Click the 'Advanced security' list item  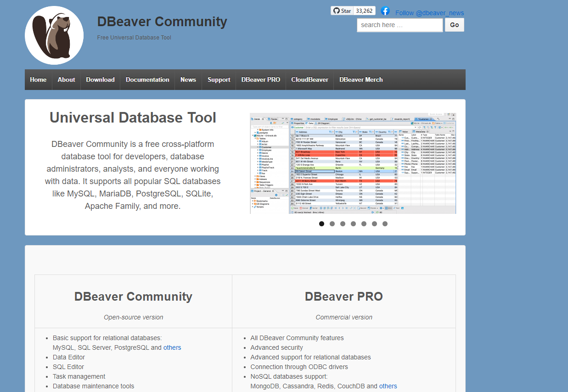(x=277, y=347)
